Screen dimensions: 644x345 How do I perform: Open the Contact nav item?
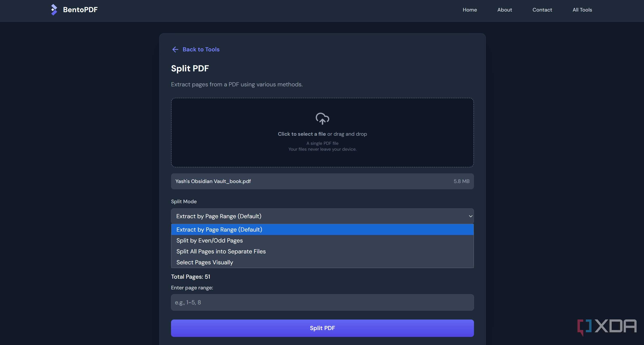pos(542,10)
